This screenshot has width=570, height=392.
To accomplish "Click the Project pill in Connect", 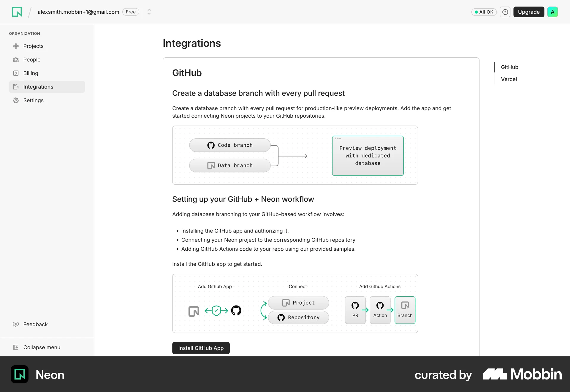I will pos(298,303).
